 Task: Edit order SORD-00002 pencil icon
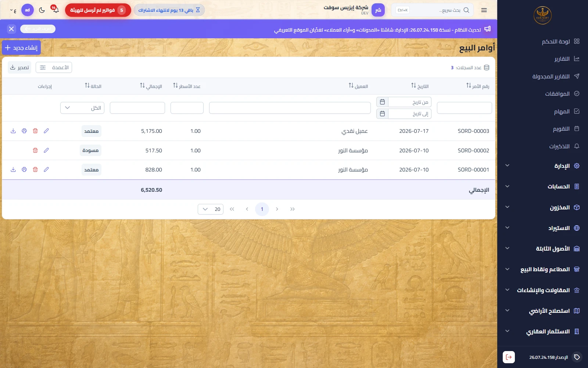point(46,150)
